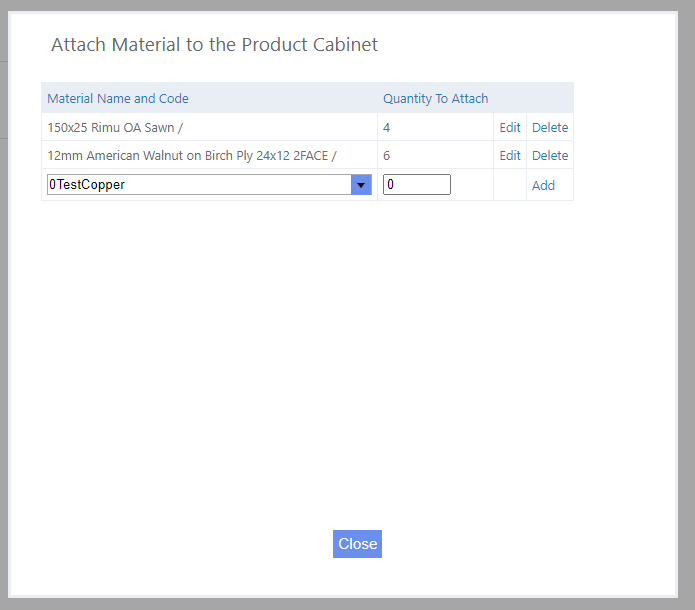Delete the 150x25 Rimu OA Sawn material
Viewport: 695px width, 610px height.
[550, 128]
